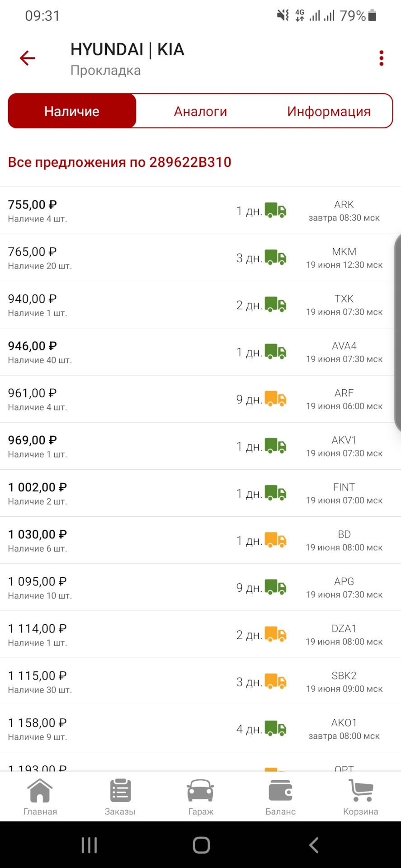401x868 pixels.
Task: Tap the red back arrow
Action: tap(28, 58)
